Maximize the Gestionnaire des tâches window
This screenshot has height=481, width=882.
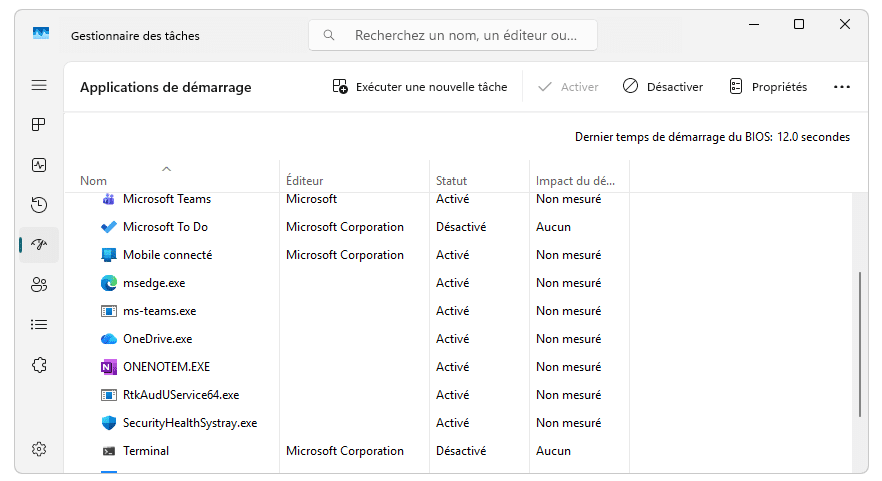[x=799, y=24]
